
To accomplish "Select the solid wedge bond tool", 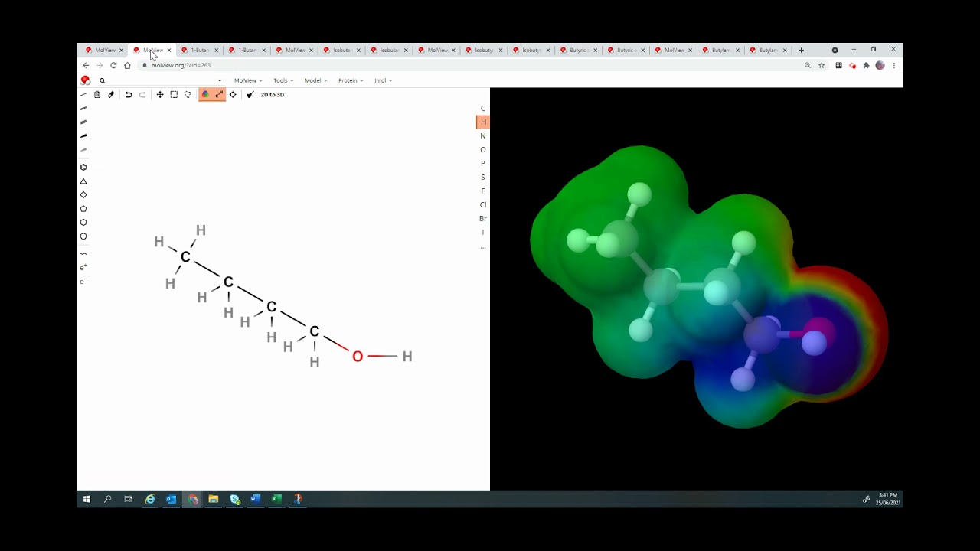I will [x=83, y=135].
